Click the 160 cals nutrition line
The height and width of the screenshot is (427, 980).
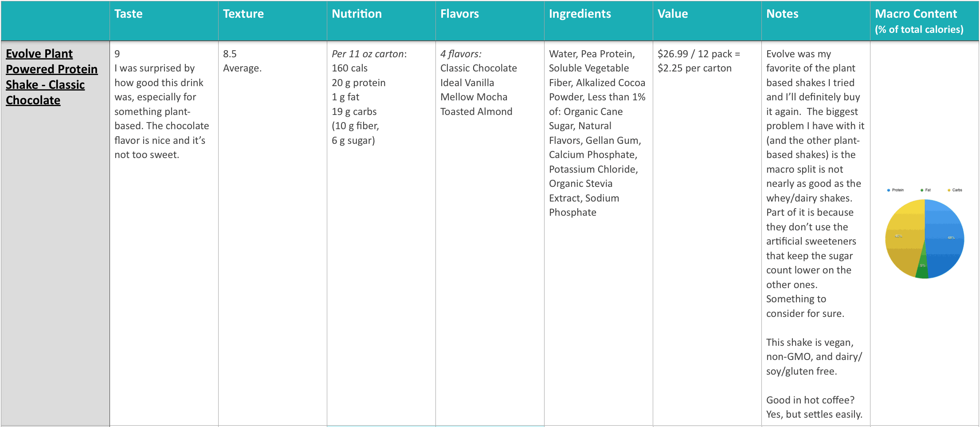(349, 68)
